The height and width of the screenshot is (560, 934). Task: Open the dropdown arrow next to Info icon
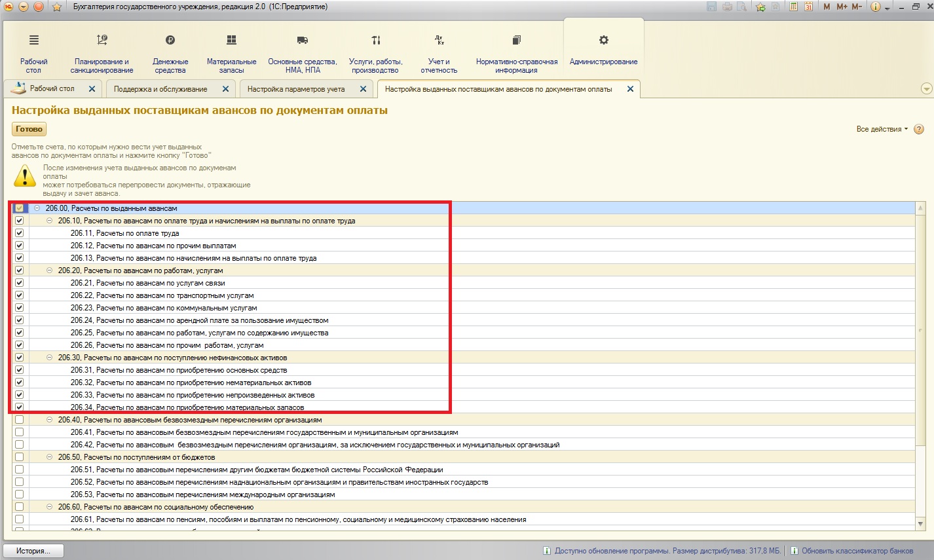(x=887, y=9)
